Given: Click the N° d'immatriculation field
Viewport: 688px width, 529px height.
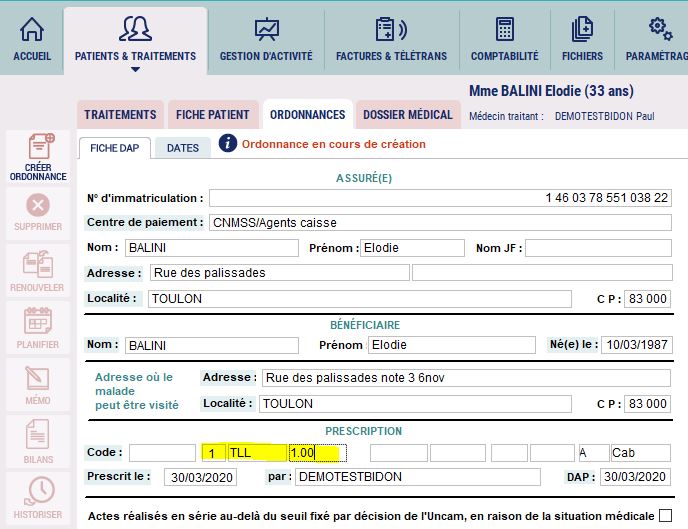Looking at the screenshot, I should pyautogui.click(x=440, y=198).
